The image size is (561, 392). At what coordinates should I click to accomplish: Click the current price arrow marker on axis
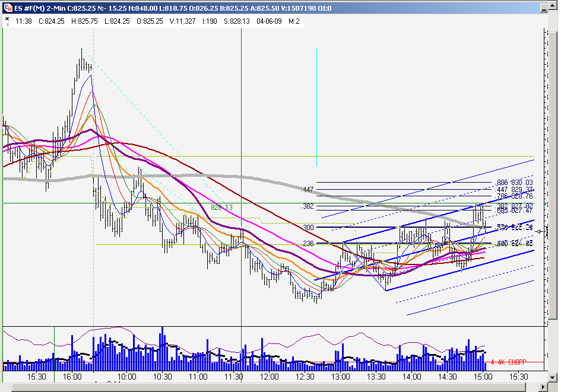point(539,232)
